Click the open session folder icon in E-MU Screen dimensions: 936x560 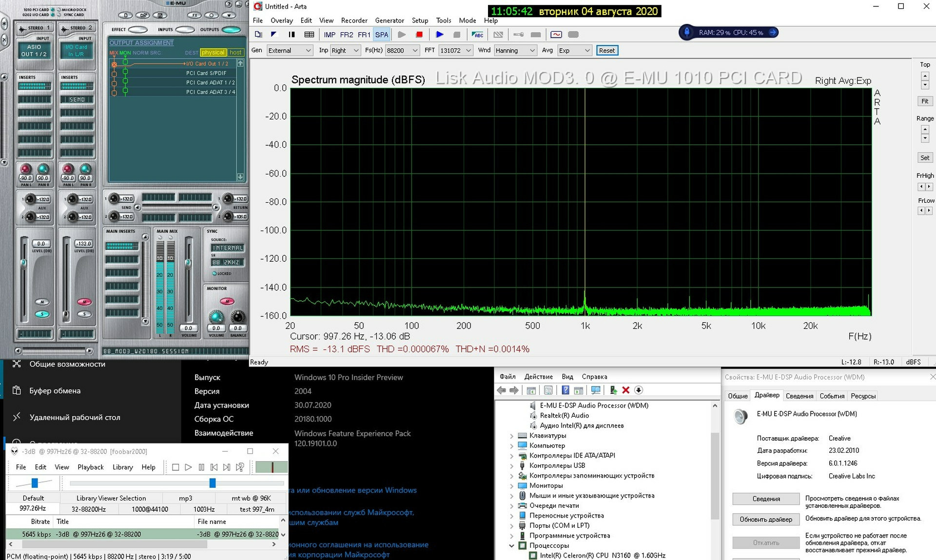coord(143,15)
